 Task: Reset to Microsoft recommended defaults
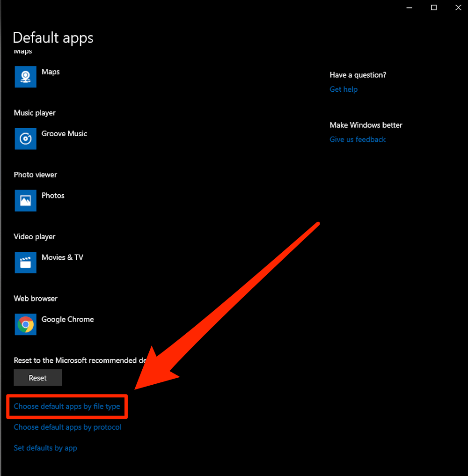click(x=37, y=378)
